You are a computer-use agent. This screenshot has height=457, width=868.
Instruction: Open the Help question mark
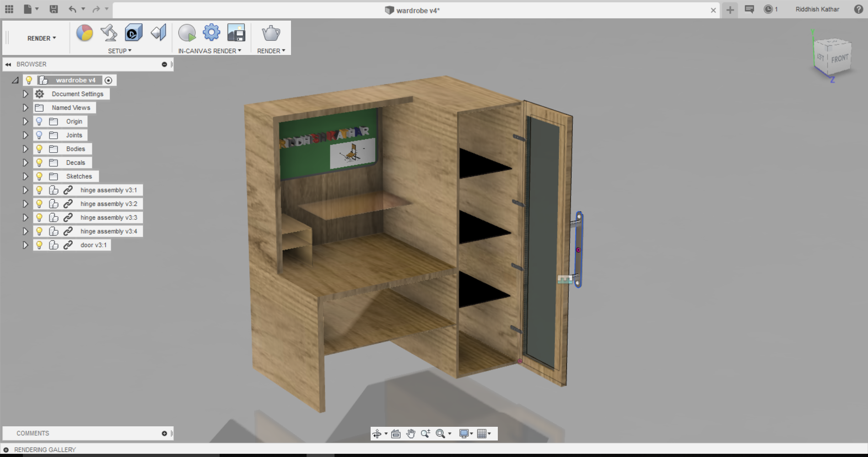tap(859, 9)
